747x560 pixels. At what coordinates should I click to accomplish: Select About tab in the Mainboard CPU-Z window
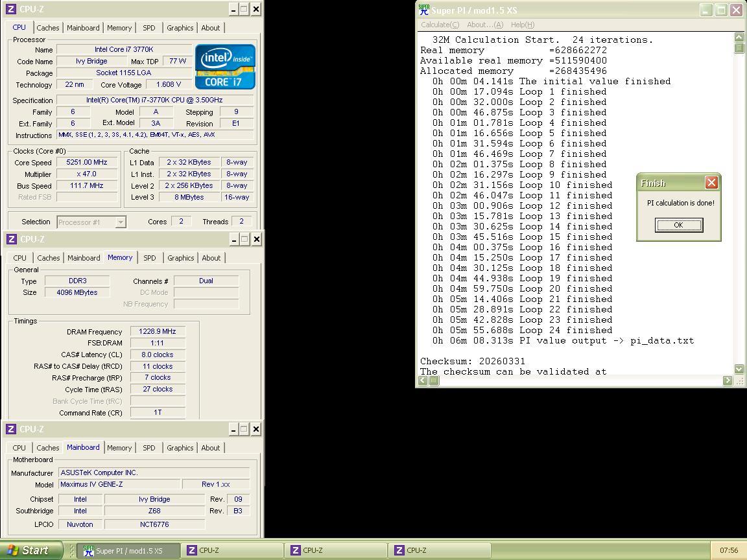tap(211, 448)
